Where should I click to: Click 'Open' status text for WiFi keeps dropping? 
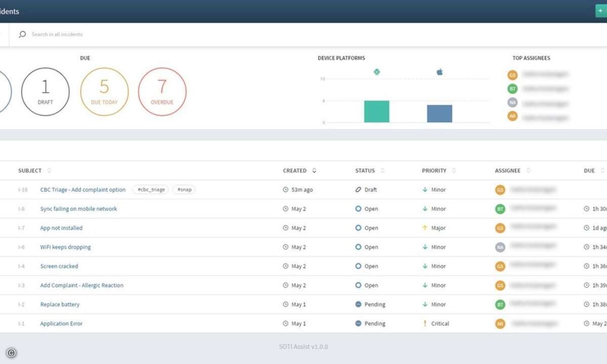(x=371, y=247)
